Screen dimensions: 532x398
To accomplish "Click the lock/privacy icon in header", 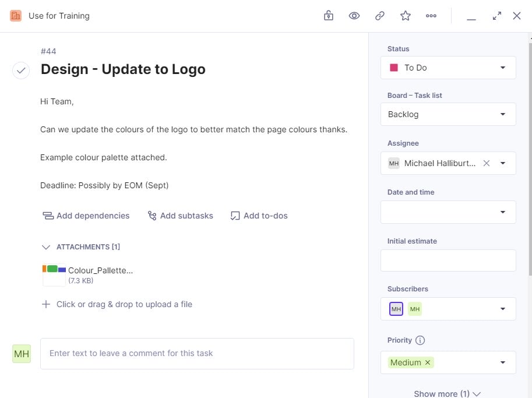I will (x=329, y=16).
